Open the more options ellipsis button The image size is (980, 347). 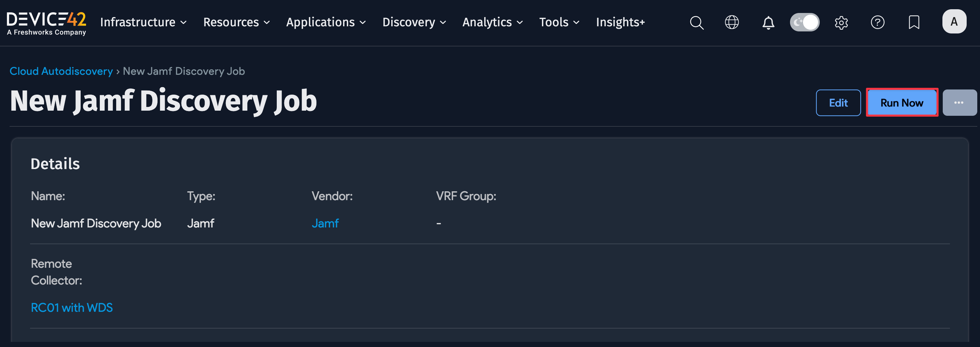(959, 102)
